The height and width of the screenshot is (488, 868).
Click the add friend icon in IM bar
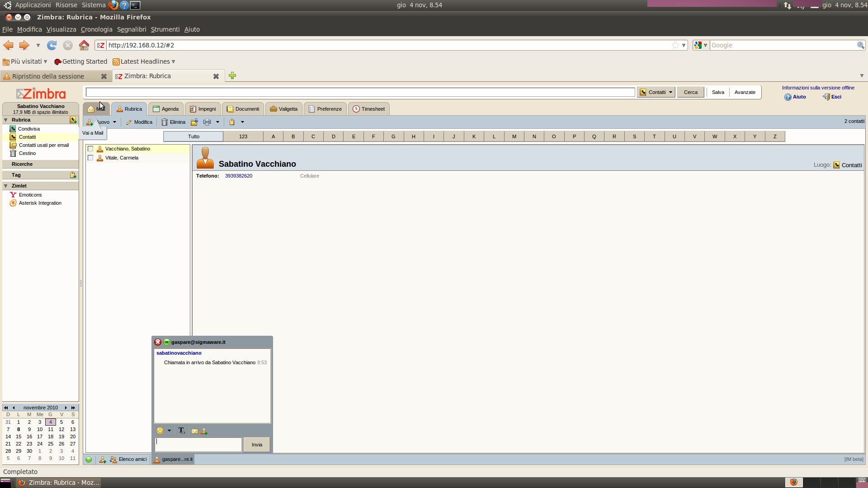click(103, 460)
